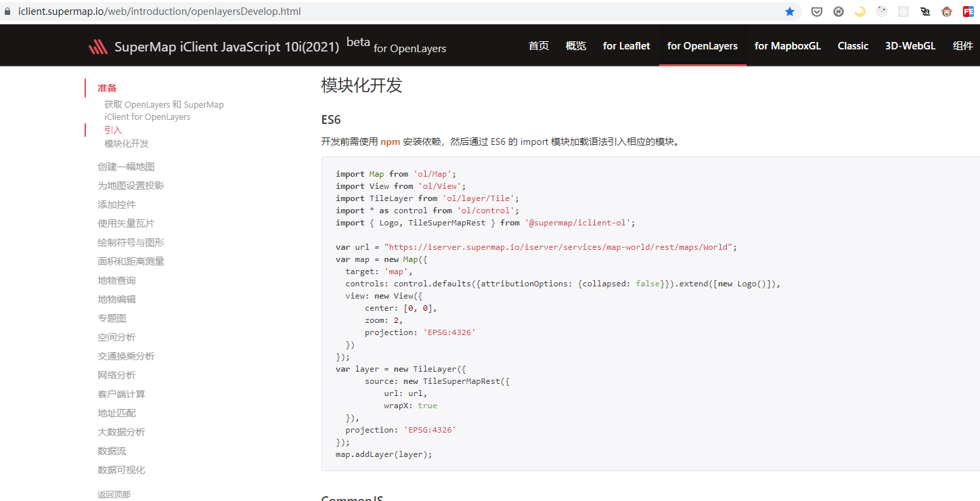
Task: Open the React Developer Tools extension icon
Action: click(904, 12)
